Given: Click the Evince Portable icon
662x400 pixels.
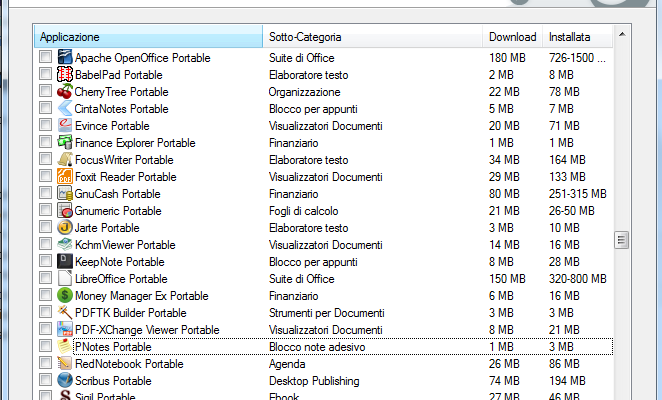Looking at the screenshot, I should point(65,125).
